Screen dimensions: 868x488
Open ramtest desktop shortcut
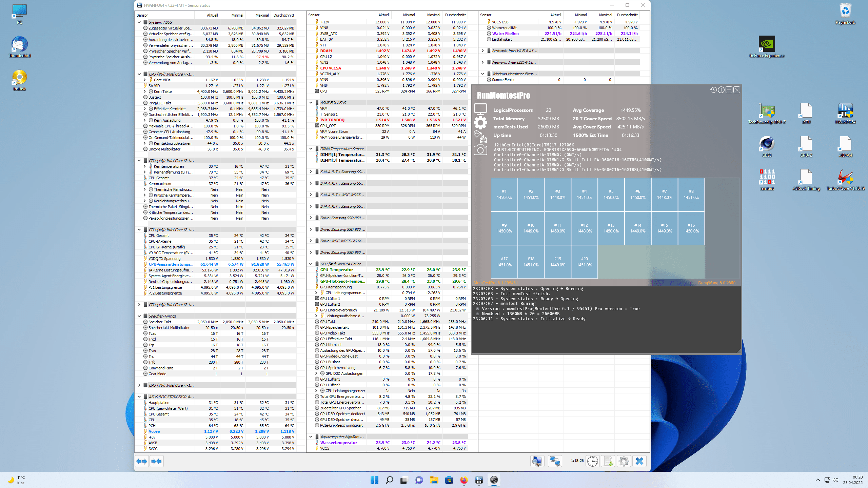click(767, 180)
